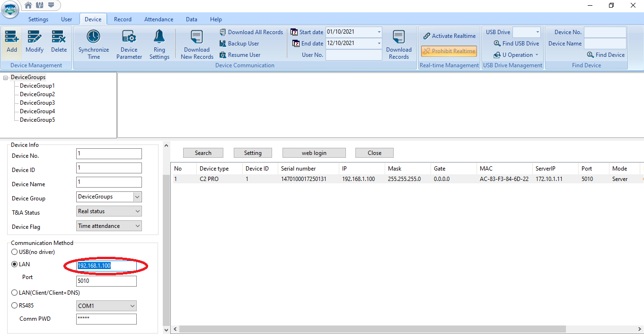The height and width of the screenshot is (334, 644).
Task: Click Download All Records
Action: click(x=251, y=32)
